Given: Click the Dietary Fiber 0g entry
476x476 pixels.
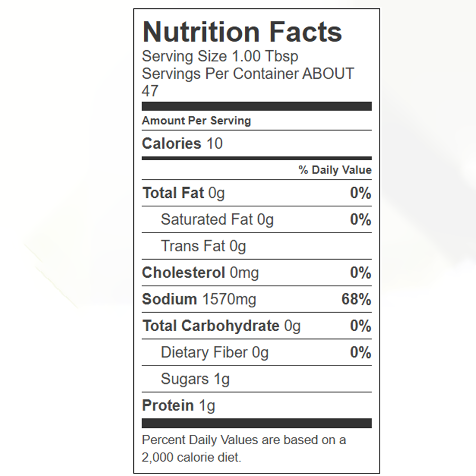Looking at the screenshot, I should pos(215,352).
